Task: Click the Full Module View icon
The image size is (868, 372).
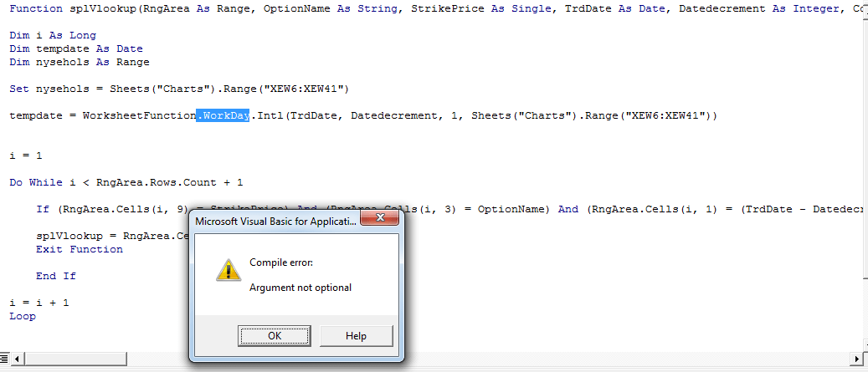Action: click(x=4, y=359)
